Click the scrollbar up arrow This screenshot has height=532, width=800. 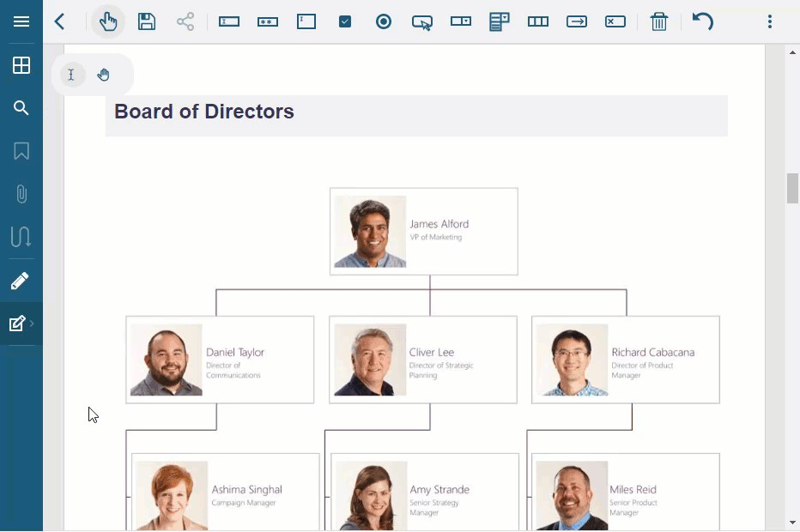[792, 52]
